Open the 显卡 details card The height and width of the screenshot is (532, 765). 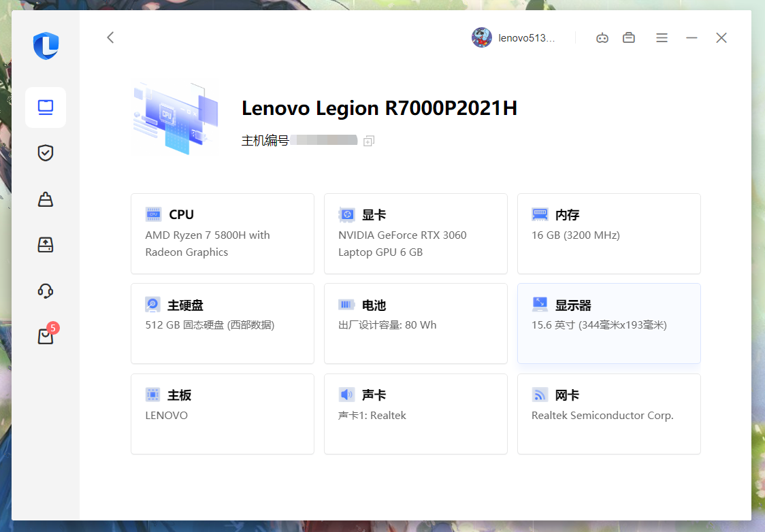(416, 233)
